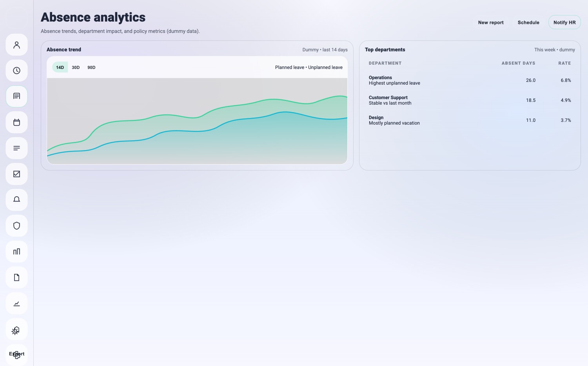Select the 90D time range
Image resolution: width=588 pixels, height=366 pixels.
pyautogui.click(x=91, y=67)
